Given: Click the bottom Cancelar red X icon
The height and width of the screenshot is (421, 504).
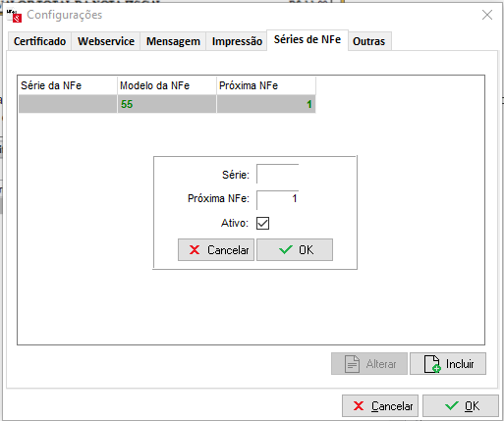Looking at the screenshot, I should (359, 406).
